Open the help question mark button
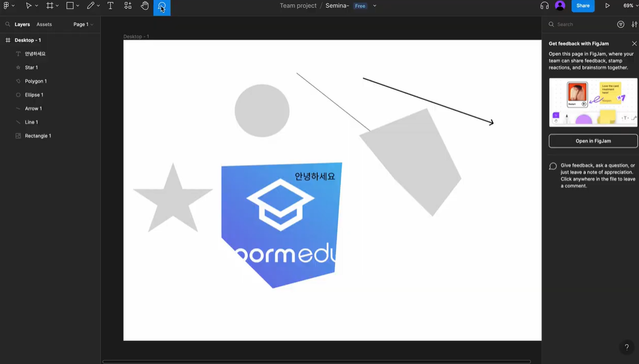This screenshot has height=364, width=639. click(x=627, y=347)
